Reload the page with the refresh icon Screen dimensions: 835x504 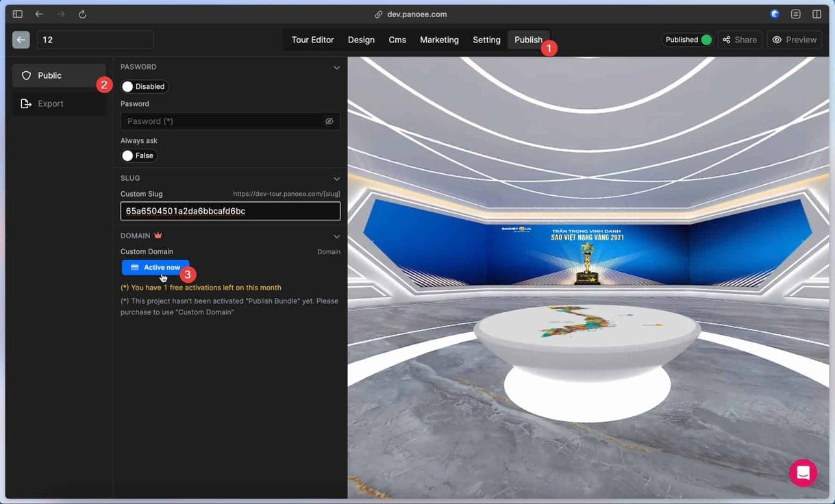pos(82,14)
